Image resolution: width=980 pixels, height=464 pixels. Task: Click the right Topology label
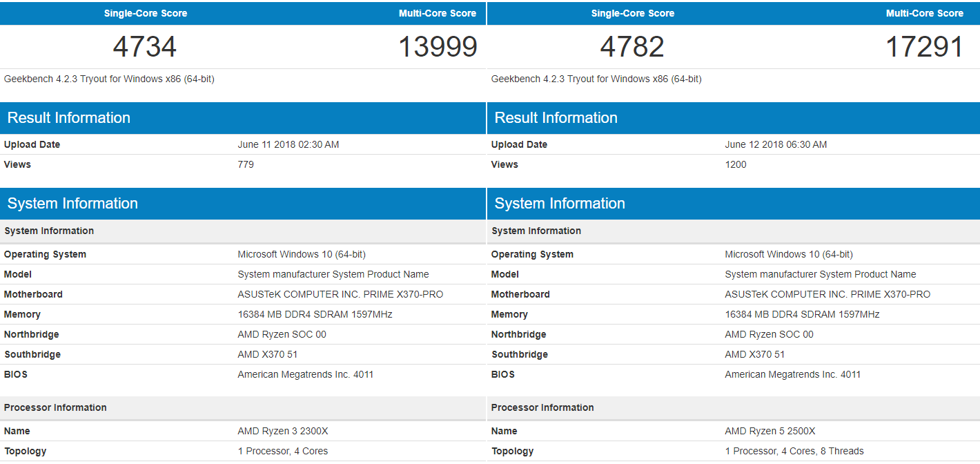[x=513, y=451]
